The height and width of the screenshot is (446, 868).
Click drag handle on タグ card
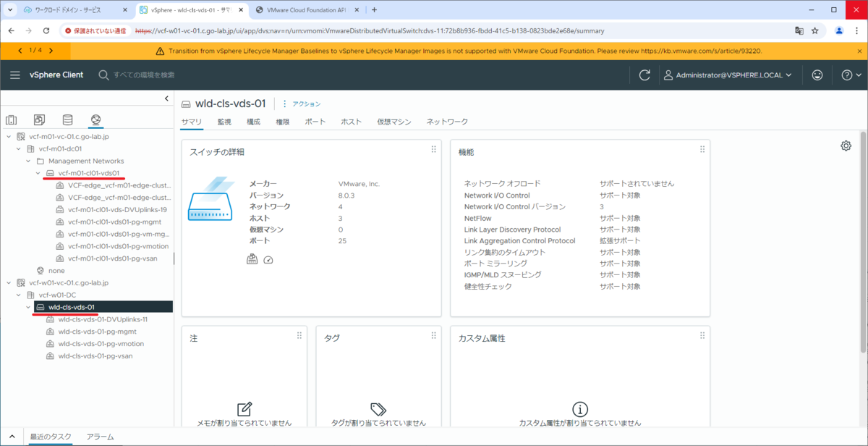coord(433,335)
